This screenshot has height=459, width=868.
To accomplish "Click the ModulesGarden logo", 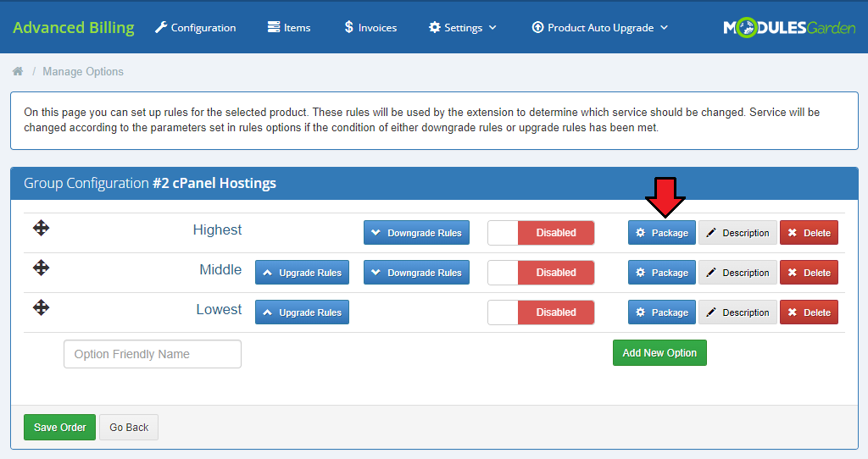I will (x=789, y=27).
